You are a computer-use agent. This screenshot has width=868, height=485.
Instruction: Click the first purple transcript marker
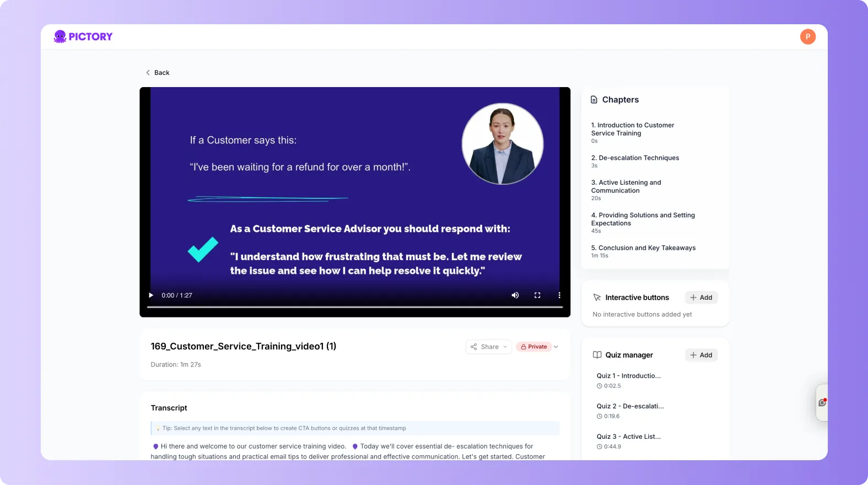pos(155,446)
